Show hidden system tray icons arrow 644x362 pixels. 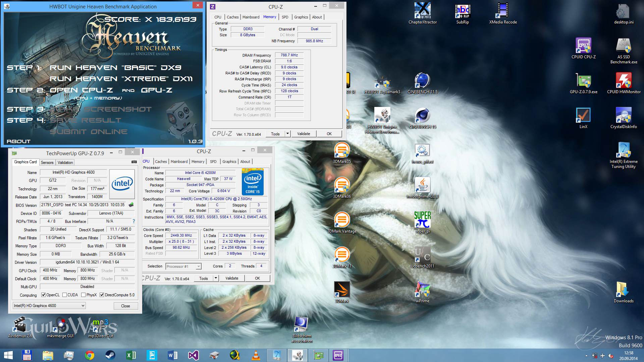(x=586, y=356)
